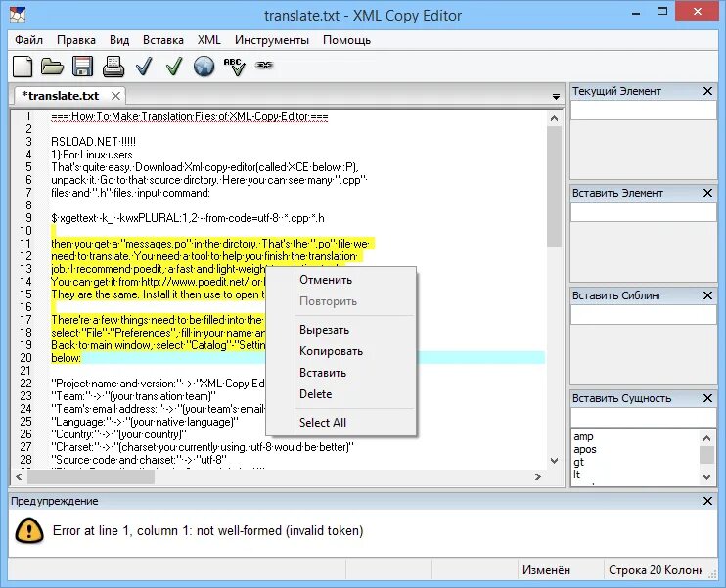
Task: Click the chain link toolbar icon
Action: coord(264,66)
